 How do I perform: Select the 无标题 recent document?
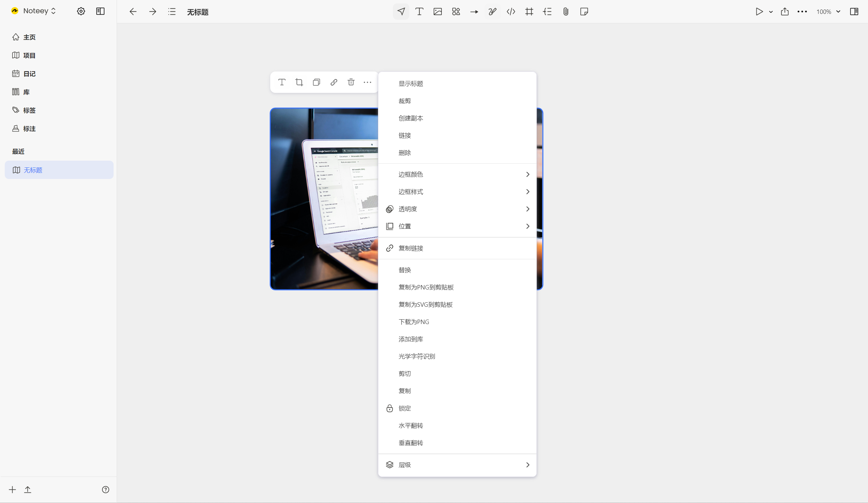tap(33, 170)
